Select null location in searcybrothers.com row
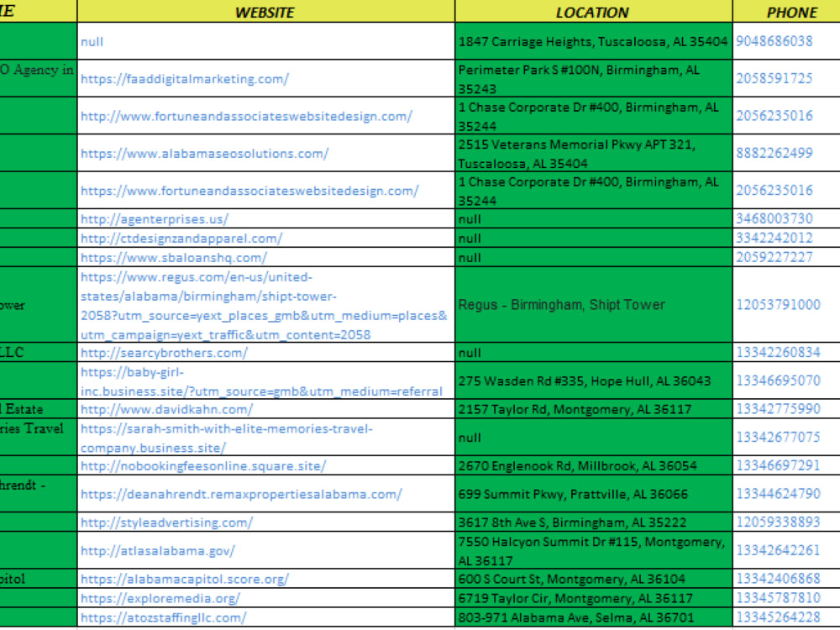840x630 pixels. coord(593,353)
